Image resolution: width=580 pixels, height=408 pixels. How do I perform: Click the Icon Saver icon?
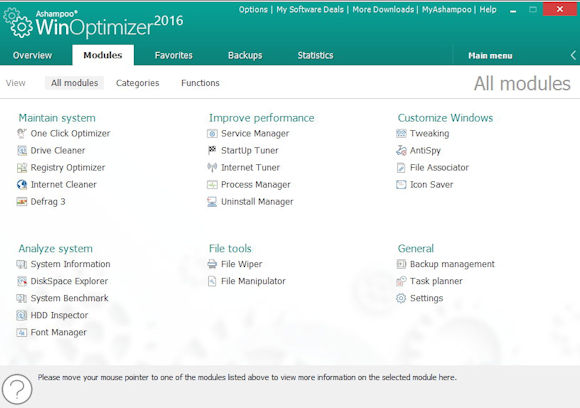point(401,185)
